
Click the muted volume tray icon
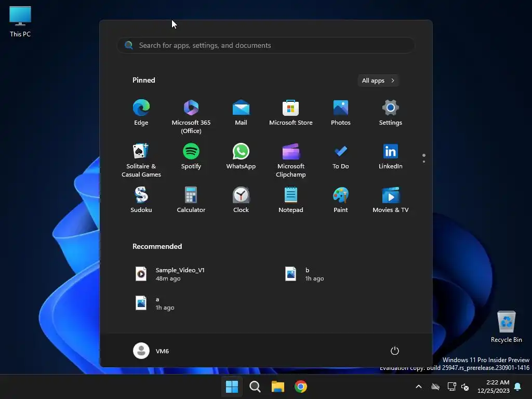click(x=465, y=387)
